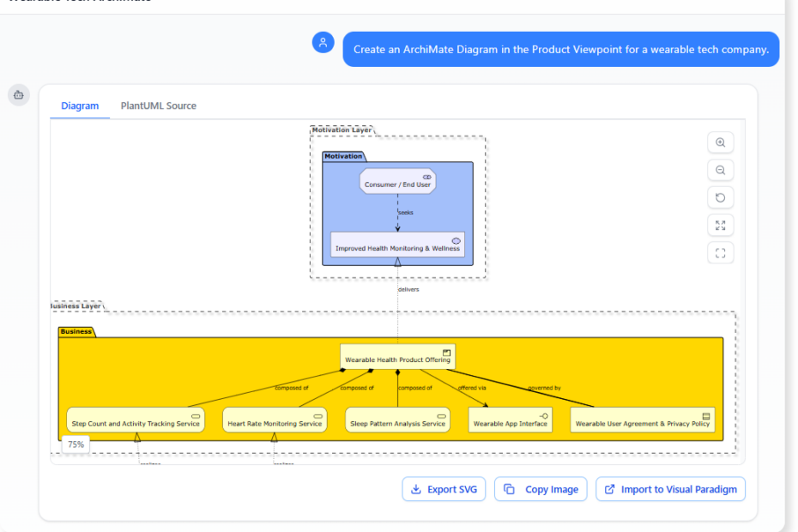798x532 pixels.
Task: Select Step Count and Activity Tracking Service
Action: (136, 420)
